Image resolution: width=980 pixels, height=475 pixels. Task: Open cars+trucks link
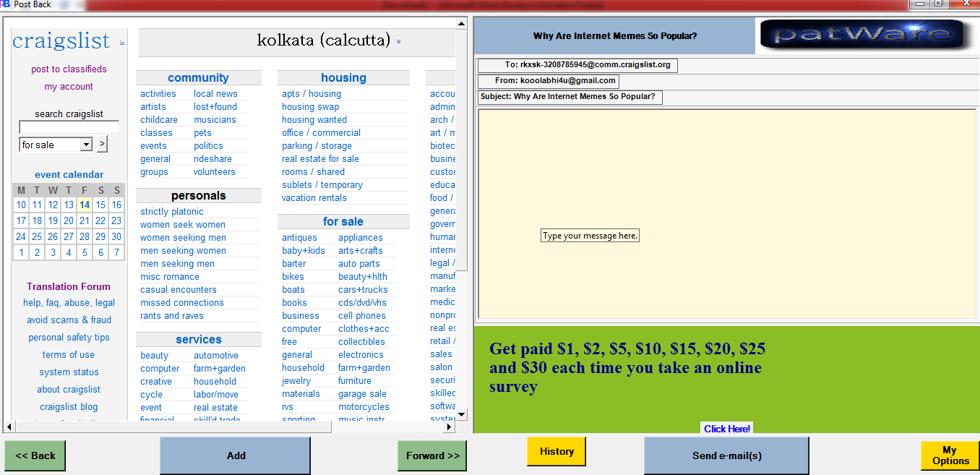(363, 290)
